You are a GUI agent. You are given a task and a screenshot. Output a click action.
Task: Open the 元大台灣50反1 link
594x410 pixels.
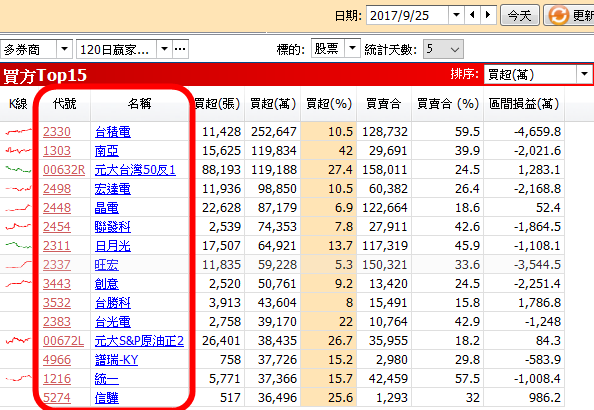(x=135, y=170)
